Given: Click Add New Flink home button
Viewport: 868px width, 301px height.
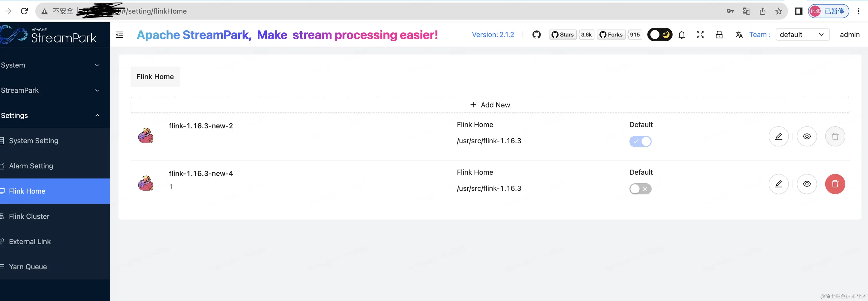Looking at the screenshot, I should tap(490, 105).
